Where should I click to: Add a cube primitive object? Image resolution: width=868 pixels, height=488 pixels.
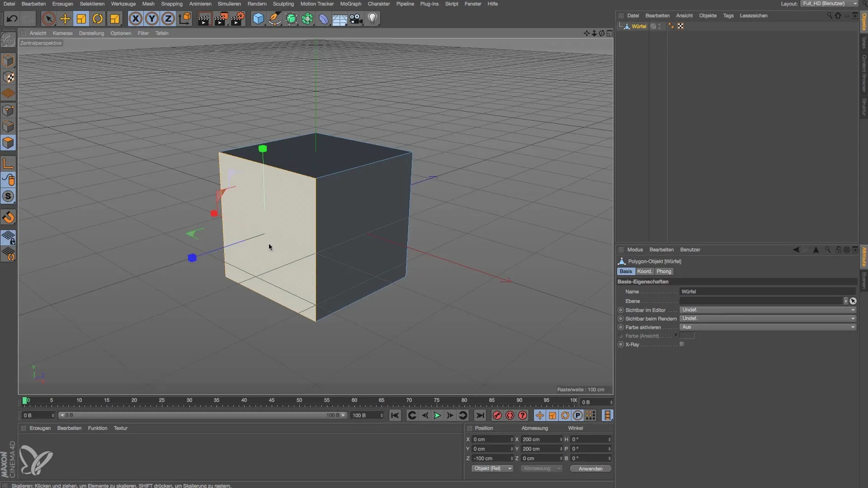click(x=258, y=19)
